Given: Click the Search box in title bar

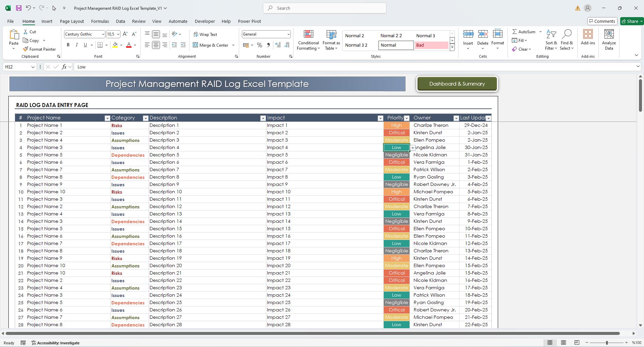Looking at the screenshot, I should [325, 8].
